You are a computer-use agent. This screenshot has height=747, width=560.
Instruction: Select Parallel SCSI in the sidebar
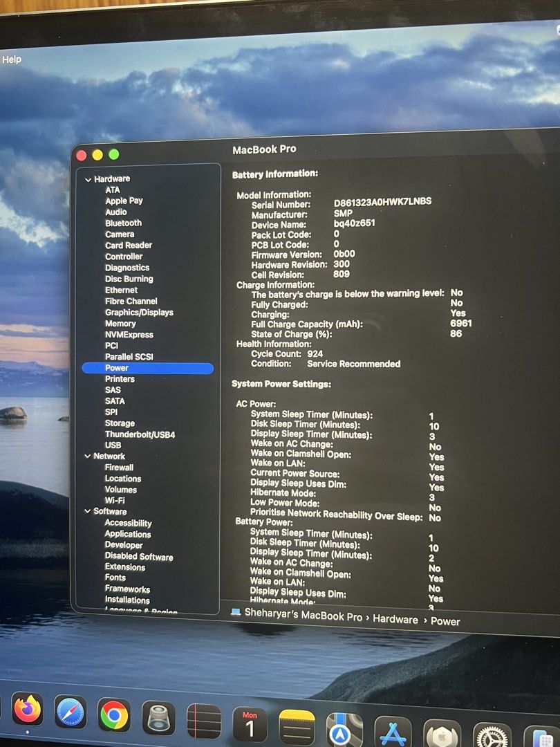[129, 356]
